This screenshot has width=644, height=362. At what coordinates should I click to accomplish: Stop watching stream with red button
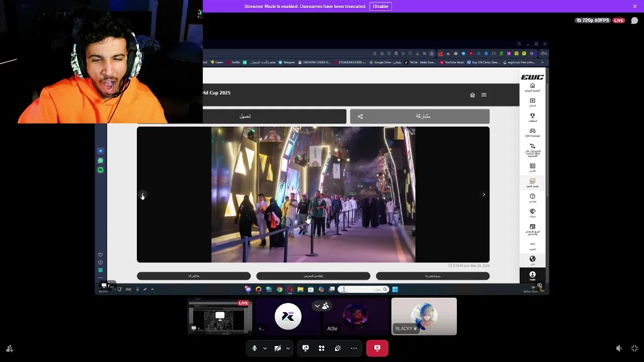[x=377, y=348]
